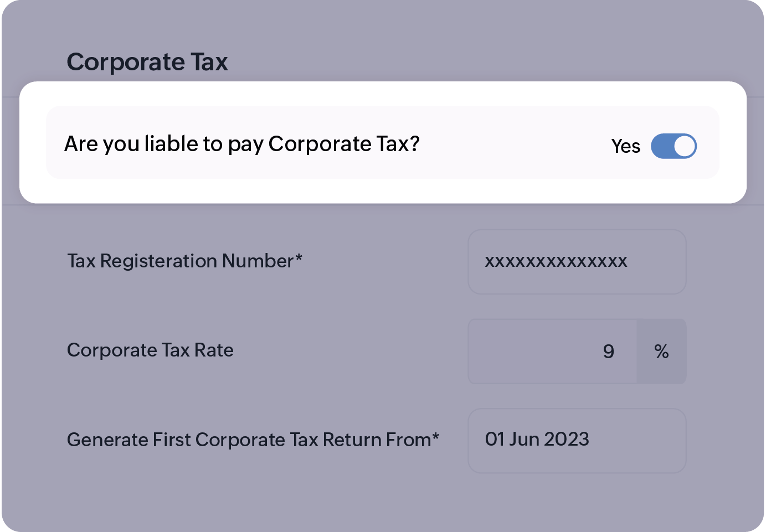Click the Tax Registeration Number label
Image resolution: width=766 pixels, height=532 pixels.
tap(184, 261)
